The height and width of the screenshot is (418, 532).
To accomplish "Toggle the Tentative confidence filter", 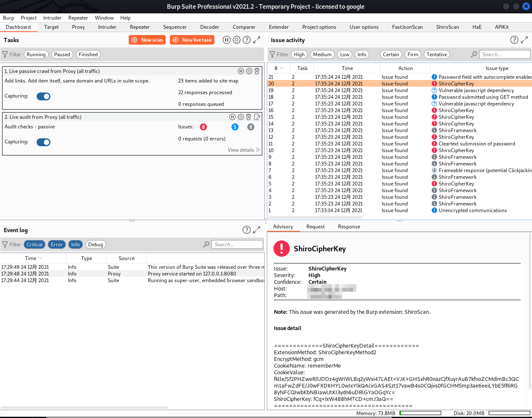I will tap(437, 54).
